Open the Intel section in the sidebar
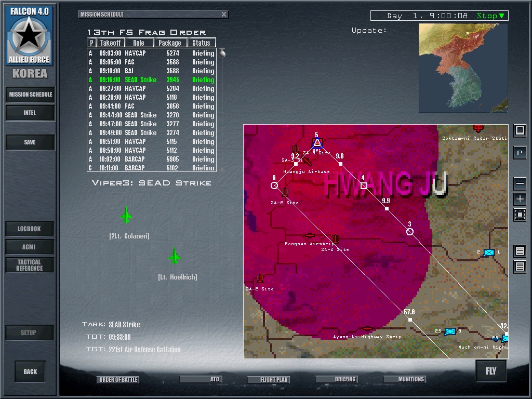Viewport: 532px width, 399px height. [30, 113]
